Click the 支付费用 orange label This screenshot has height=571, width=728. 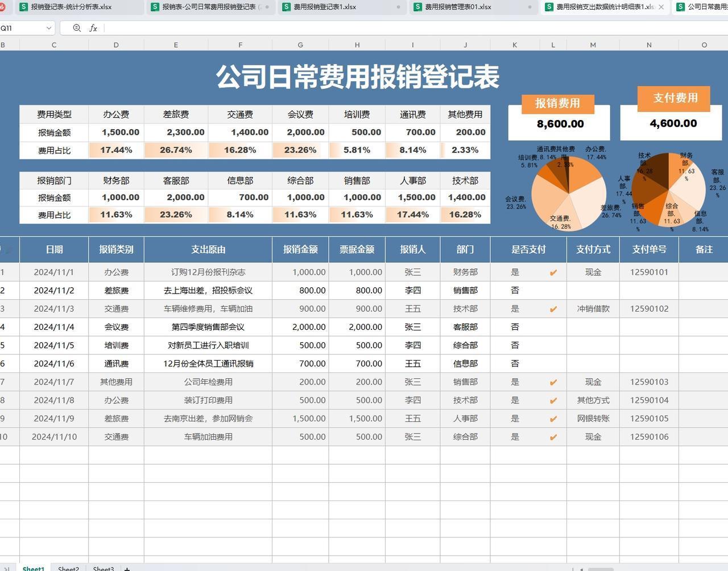pos(675,98)
